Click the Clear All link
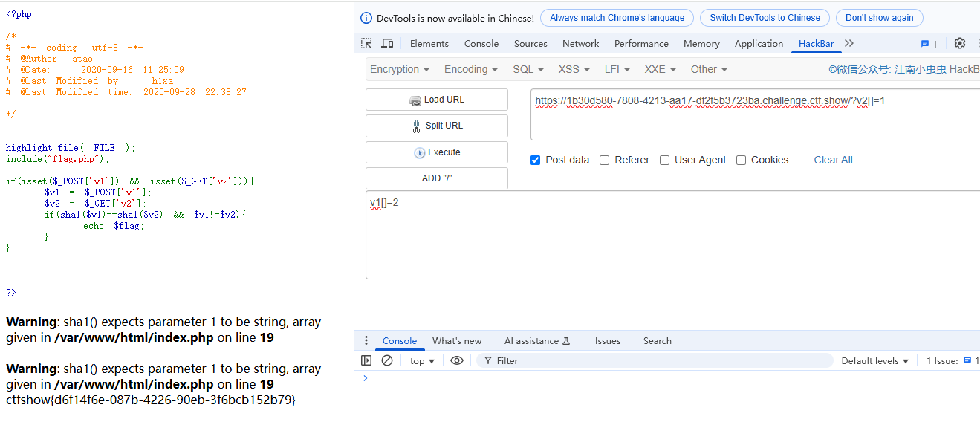This screenshot has height=422, width=980. (x=833, y=160)
